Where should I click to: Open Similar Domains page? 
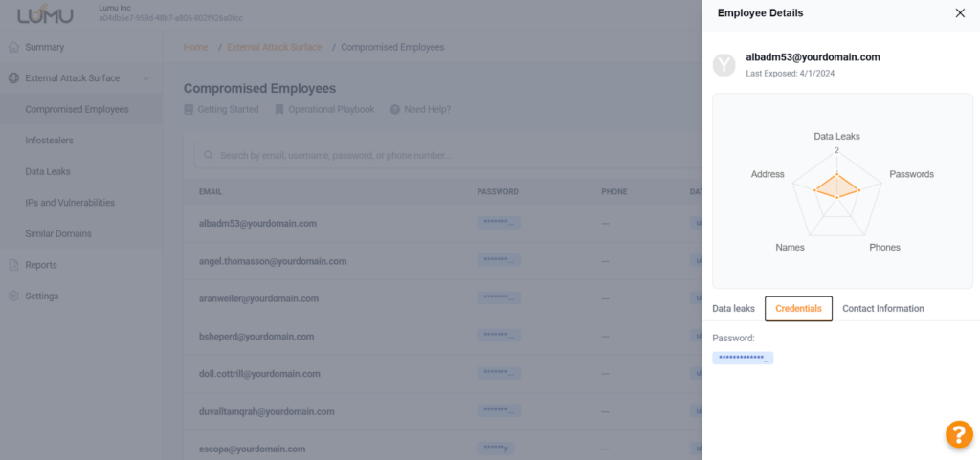[58, 234]
